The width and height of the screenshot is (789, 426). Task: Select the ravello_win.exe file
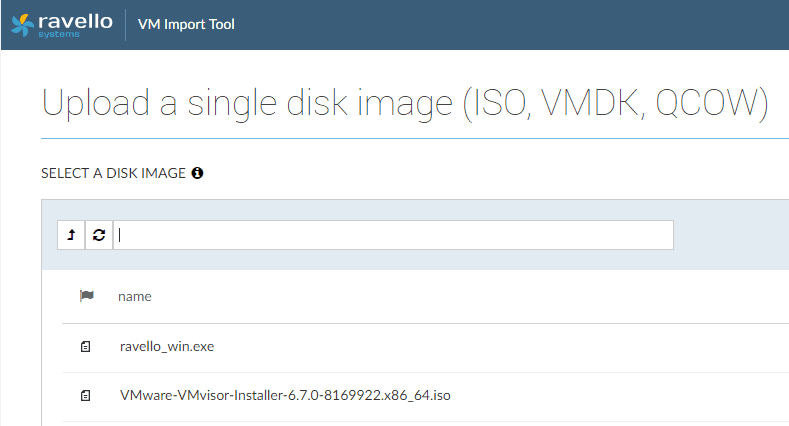166,347
